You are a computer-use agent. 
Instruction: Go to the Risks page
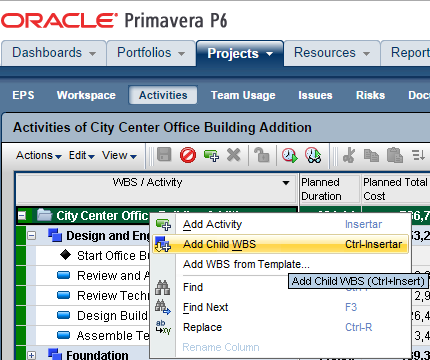(x=370, y=95)
